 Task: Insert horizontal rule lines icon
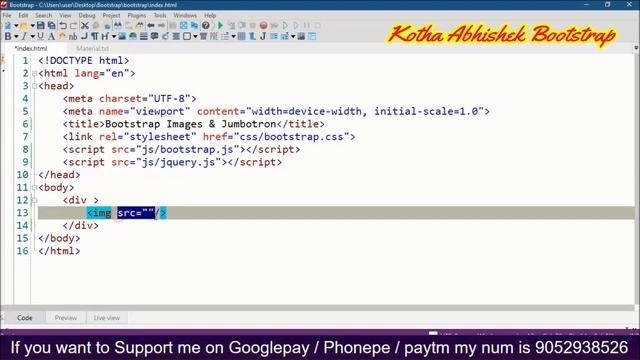(143, 36)
